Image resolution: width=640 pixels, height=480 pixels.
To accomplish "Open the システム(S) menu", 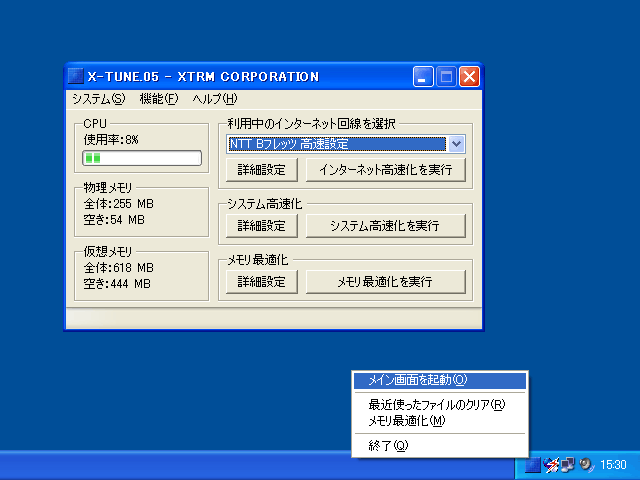I will 98,99.
